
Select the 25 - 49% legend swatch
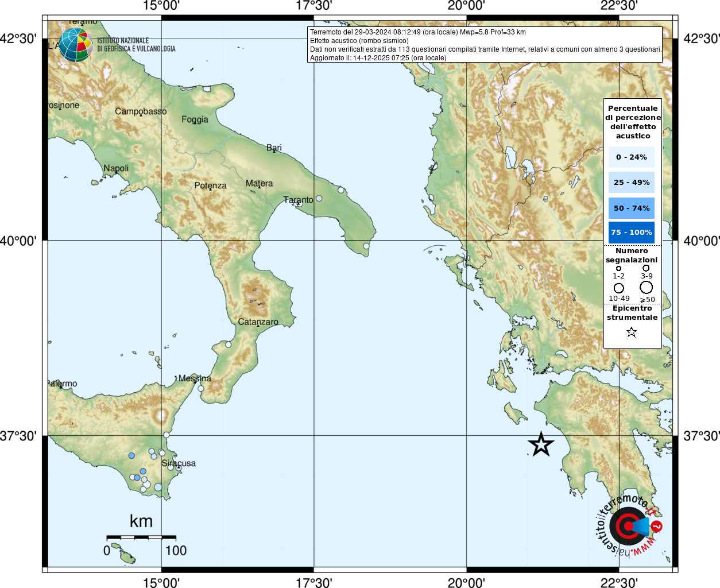click(631, 183)
